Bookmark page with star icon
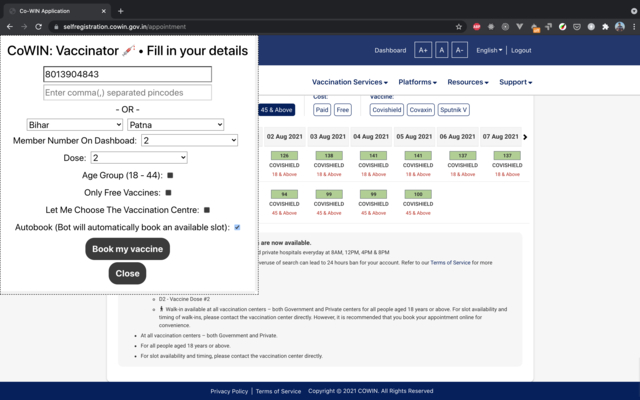This screenshot has height=400, width=640. tap(459, 27)
